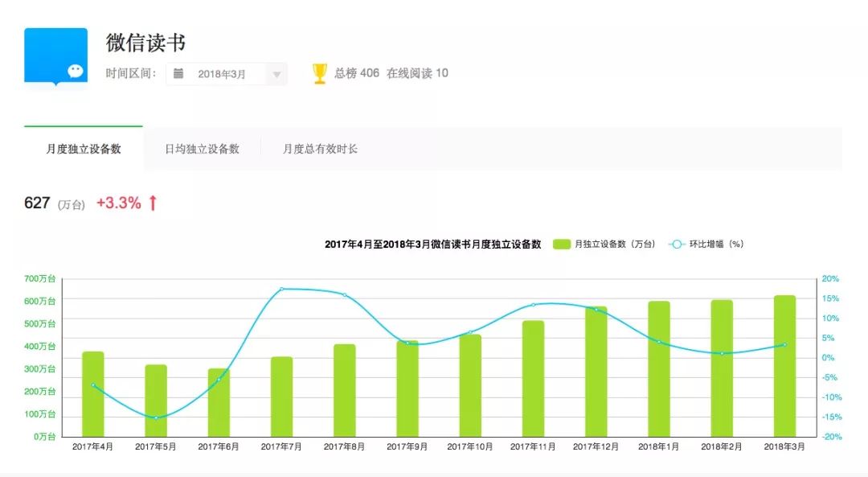868x477 pixels.
Task: Click the chart title 2017年4月至2018年3月微信读书月度独立设备数
Action: pos(432,245)
